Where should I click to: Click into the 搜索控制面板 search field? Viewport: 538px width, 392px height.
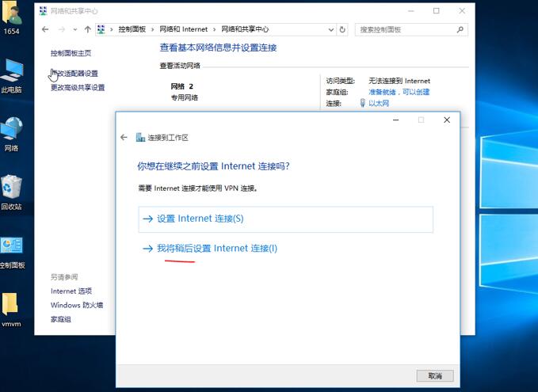(404, 29)
